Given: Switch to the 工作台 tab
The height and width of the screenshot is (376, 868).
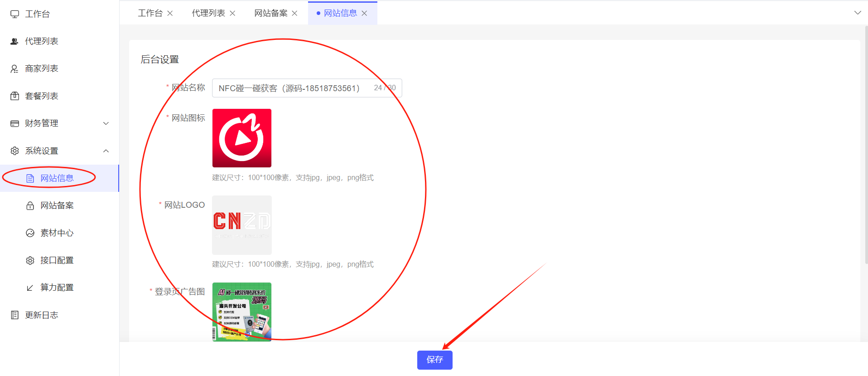Looking at the screenshot, I should point(150,13).
